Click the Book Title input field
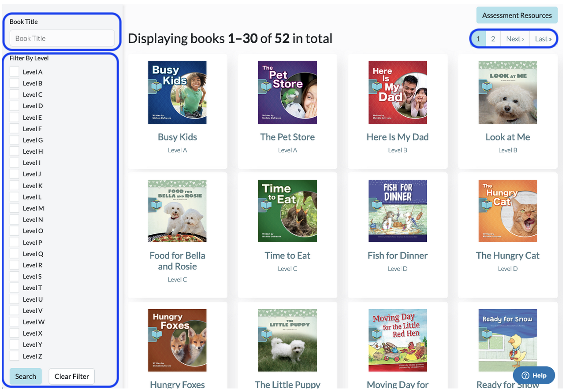 click(x=62, y=38)
